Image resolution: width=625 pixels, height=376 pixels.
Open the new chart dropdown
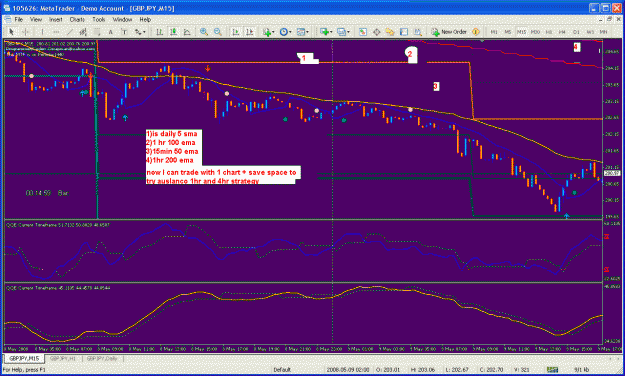(x=326, y=32)
